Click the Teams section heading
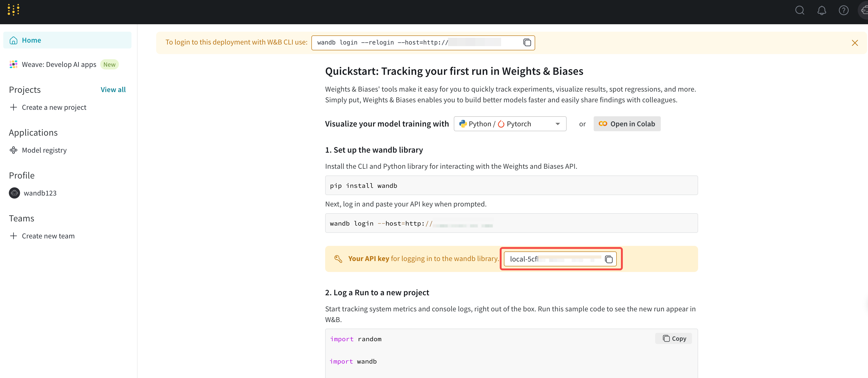 click(22, 218)
